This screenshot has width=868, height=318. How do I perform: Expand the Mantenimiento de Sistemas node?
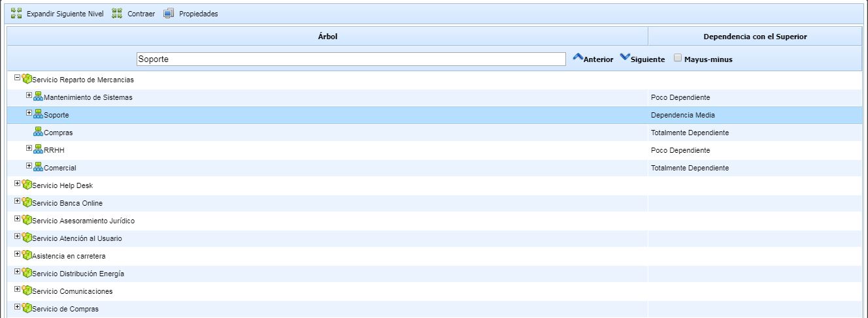tap(29, 96)
